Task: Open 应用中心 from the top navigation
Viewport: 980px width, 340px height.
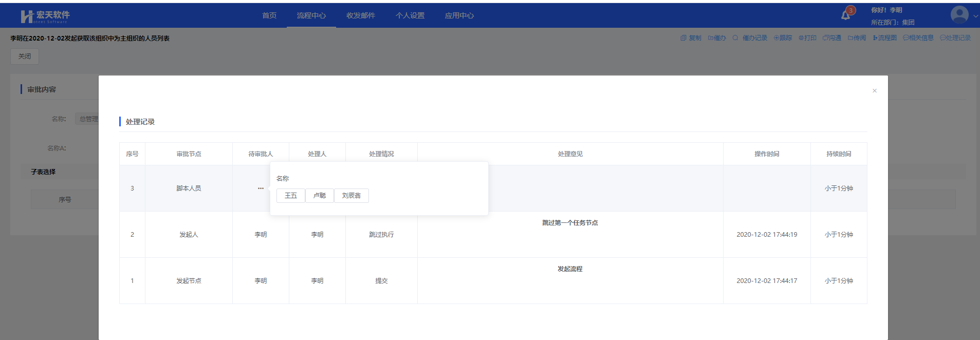Action: coord(459,15)
